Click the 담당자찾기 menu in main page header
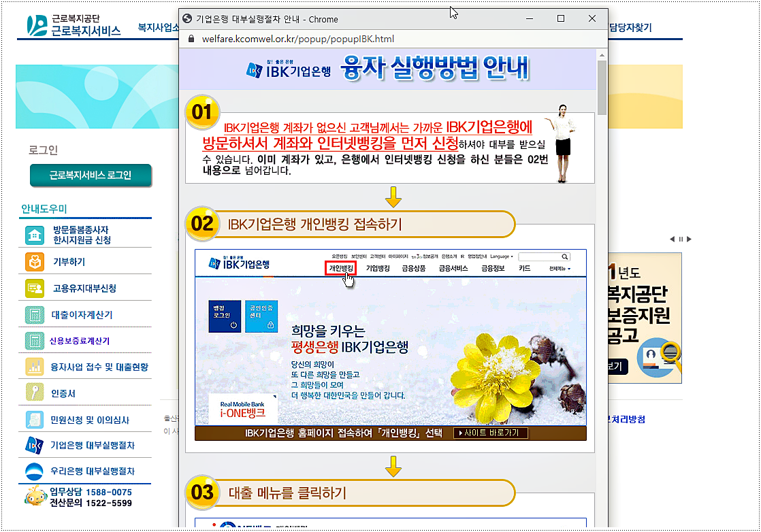This screenshot has width=761, height=532. point(630,28)
